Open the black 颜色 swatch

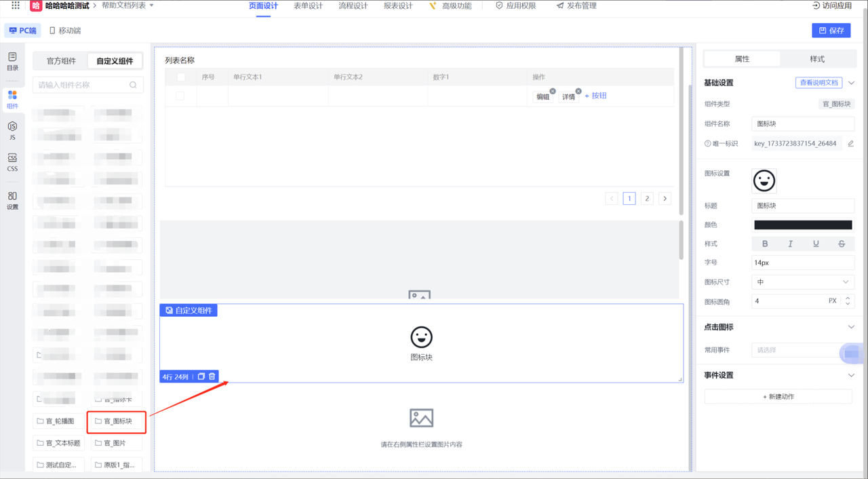(803, 225)
